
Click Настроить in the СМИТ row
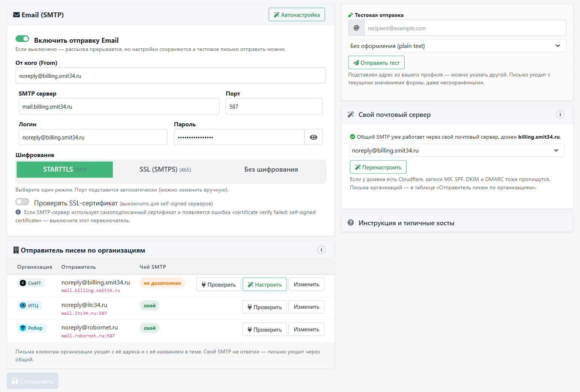pyautogui.click(x=265, y=284)
